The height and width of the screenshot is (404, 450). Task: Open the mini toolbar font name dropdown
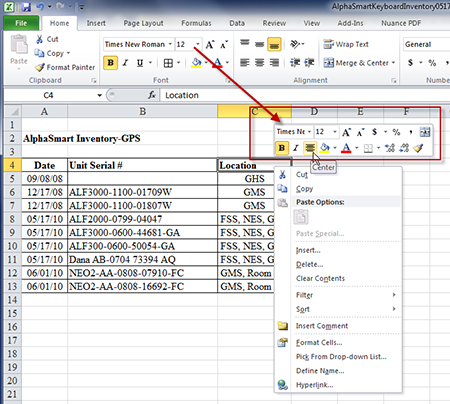[309, 132]
